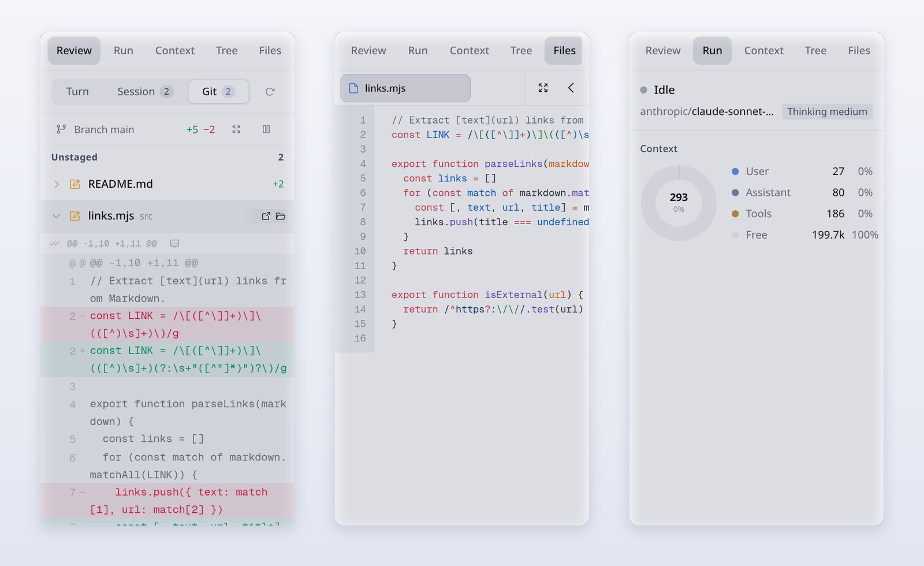Click the +2 count on the README.md row
Screen dimensions: 924x566
(278, 184)
